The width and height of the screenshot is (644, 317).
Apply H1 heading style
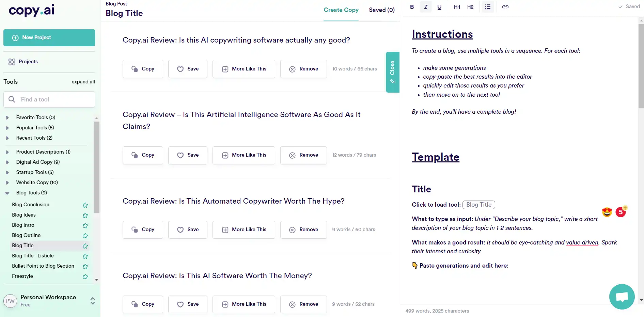pyautogui.click(x=457, y=7)
